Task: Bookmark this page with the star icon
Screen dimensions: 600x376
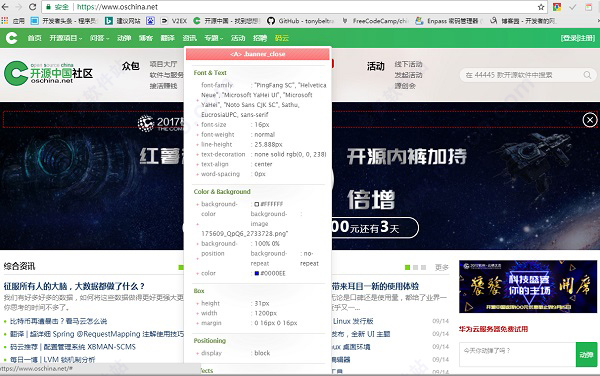Action: [x=541, y=7]
